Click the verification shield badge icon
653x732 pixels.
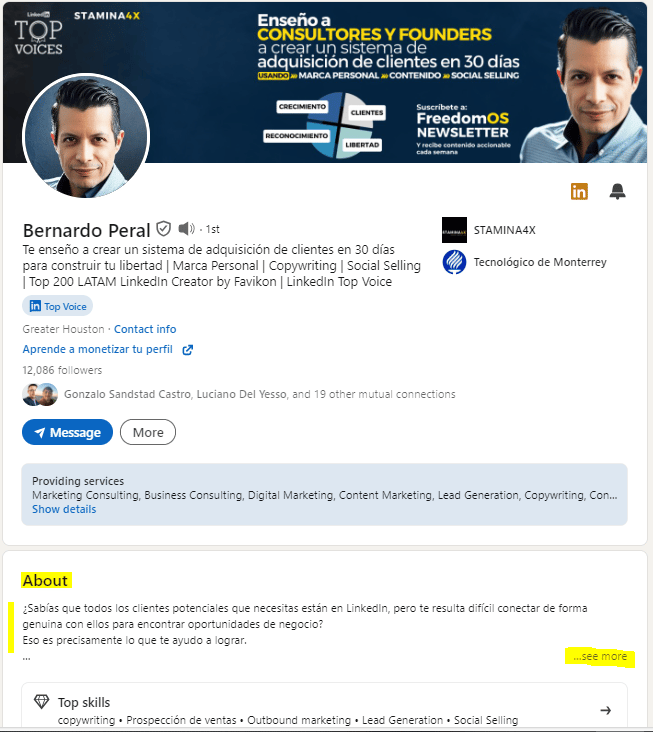click(163, 229)
